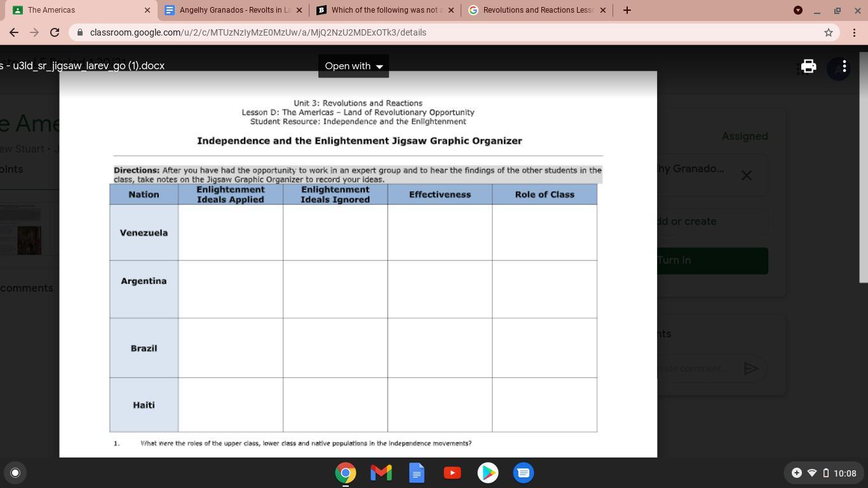Image resolution: width=868 pixels, height=488 pixels.
Task: Click the Nation column header
Action: point(144,194)
